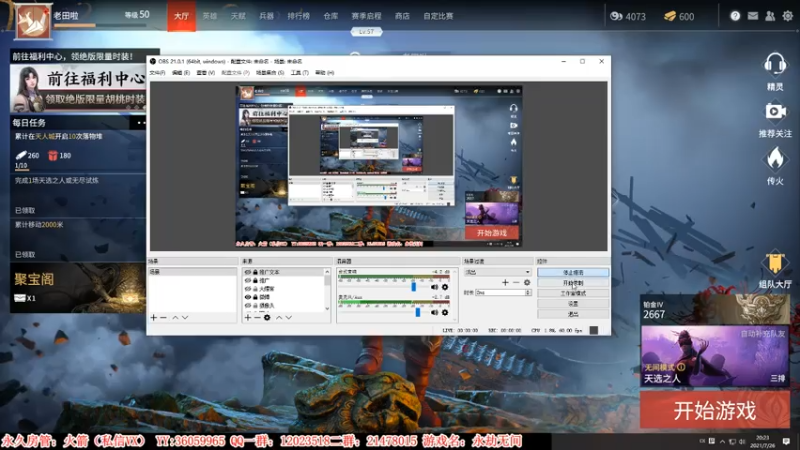Click the help question mark icon in game header

click(x=735, y=16)
